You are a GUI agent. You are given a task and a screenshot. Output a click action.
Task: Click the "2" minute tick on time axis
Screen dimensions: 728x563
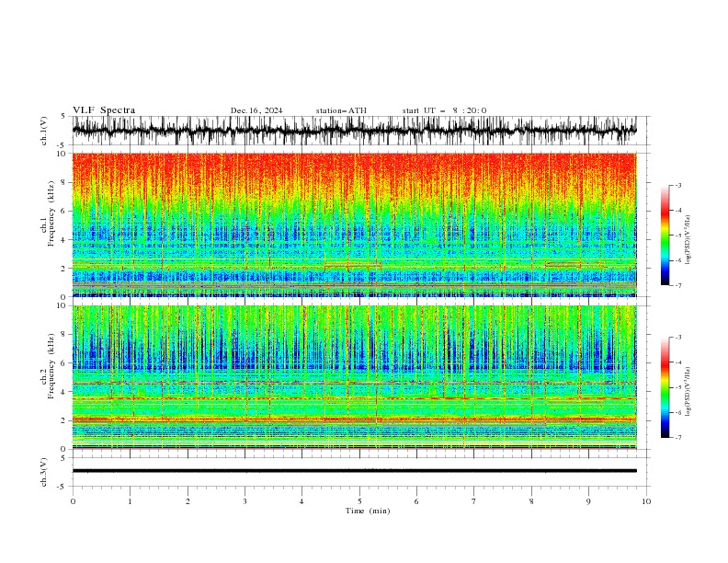188,501
